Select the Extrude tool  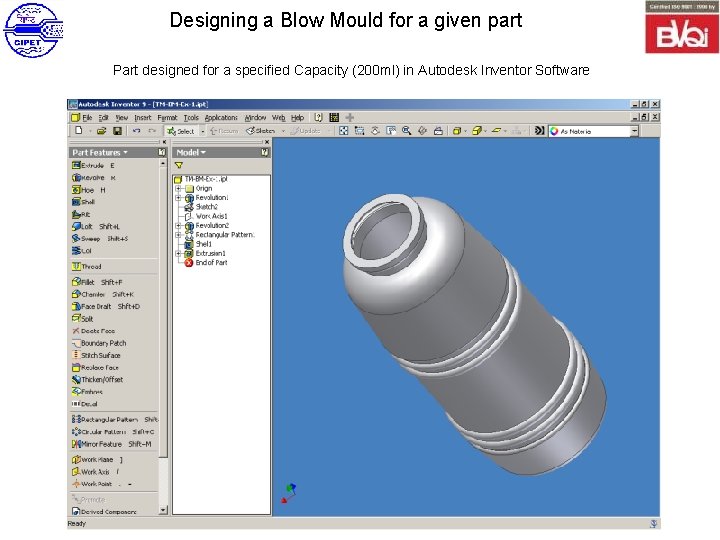[93, 165]
